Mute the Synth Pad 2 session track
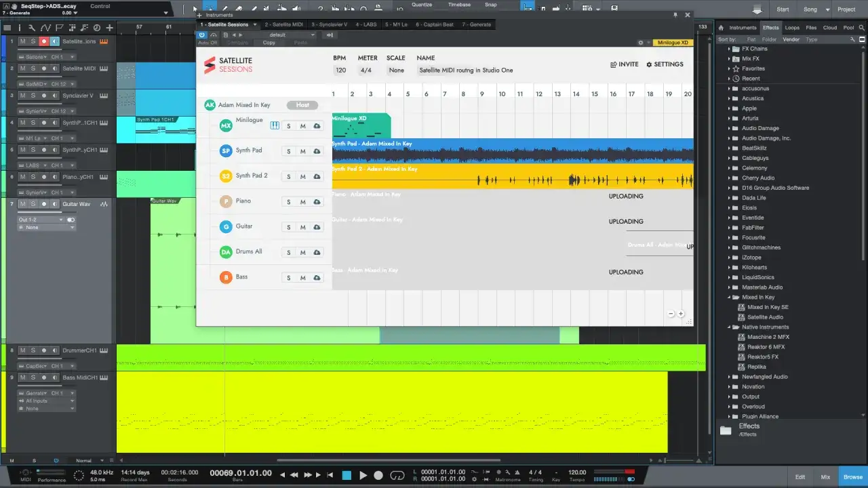868x488 pixels. click(302, 177)
